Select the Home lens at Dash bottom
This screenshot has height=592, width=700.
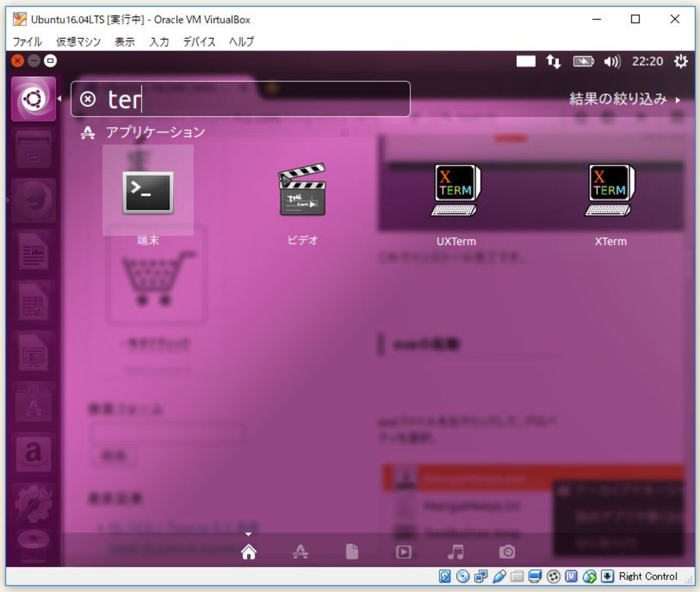coord(248,552)
